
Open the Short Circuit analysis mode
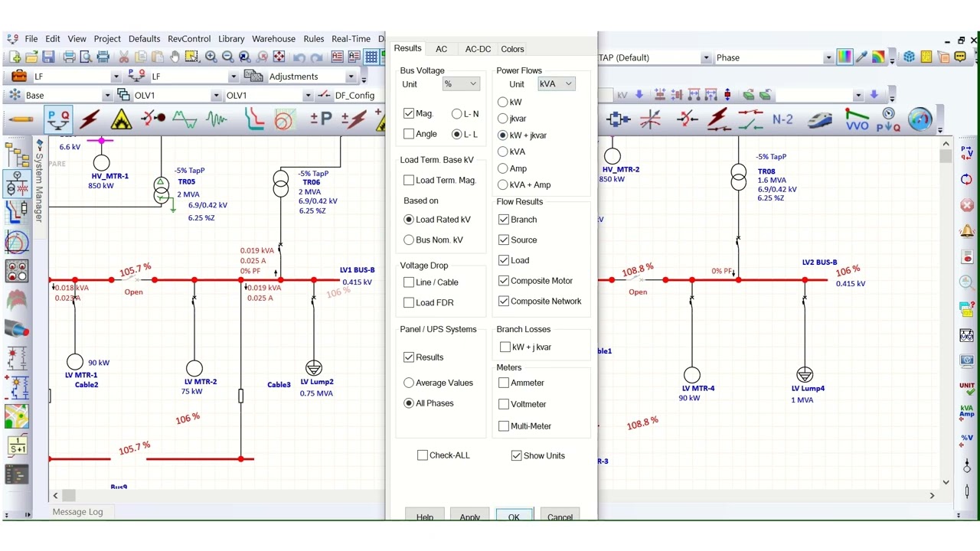(90, 119)
